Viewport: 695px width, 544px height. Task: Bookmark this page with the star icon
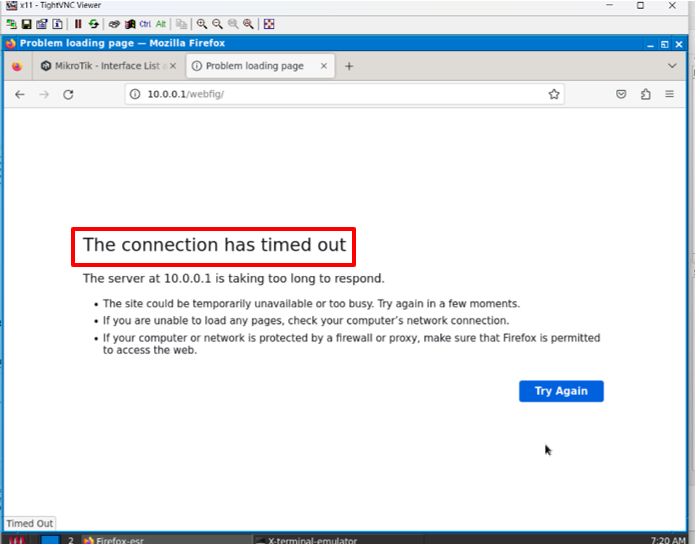(553, 94)
